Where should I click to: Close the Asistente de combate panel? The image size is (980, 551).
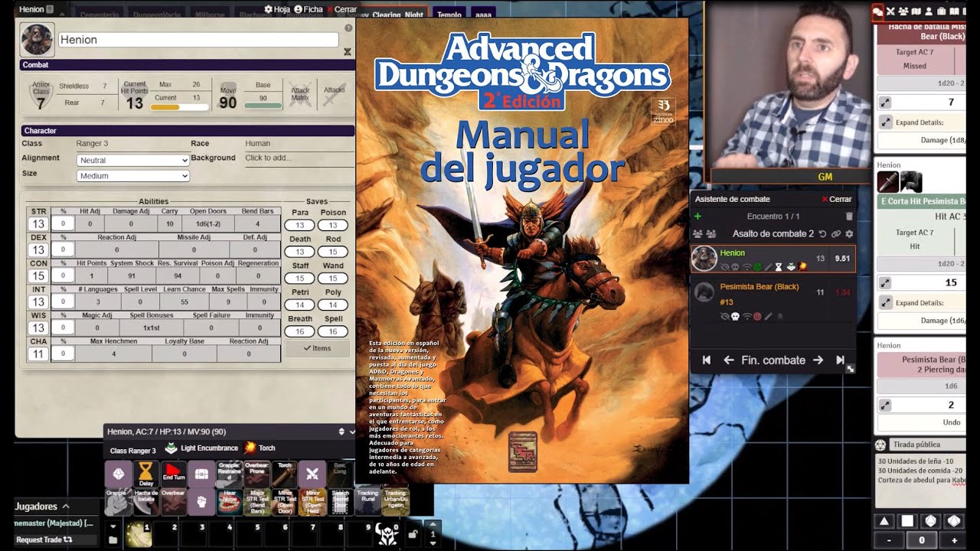836,199
